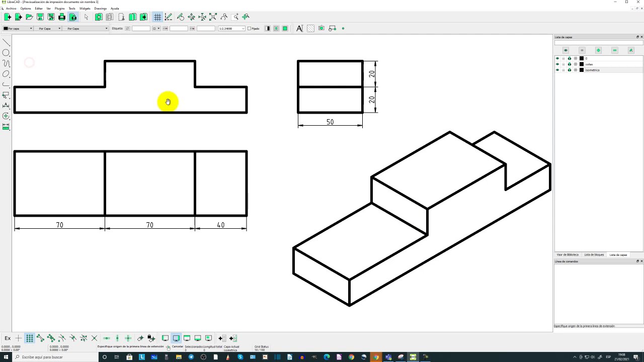Image resolution: width=644 pixels, height=362 pixels.
Task: Switch to Lista de bloques tab
Action: pos(594,255)
